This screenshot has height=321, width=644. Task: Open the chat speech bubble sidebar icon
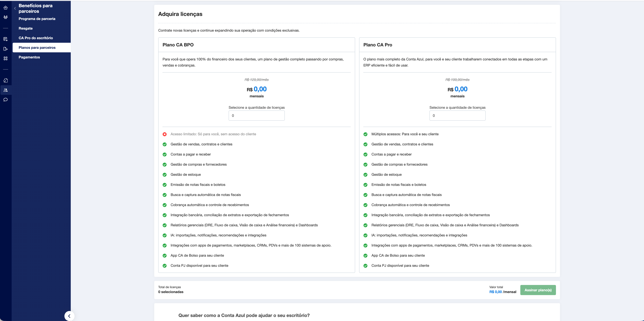point(6,100)
